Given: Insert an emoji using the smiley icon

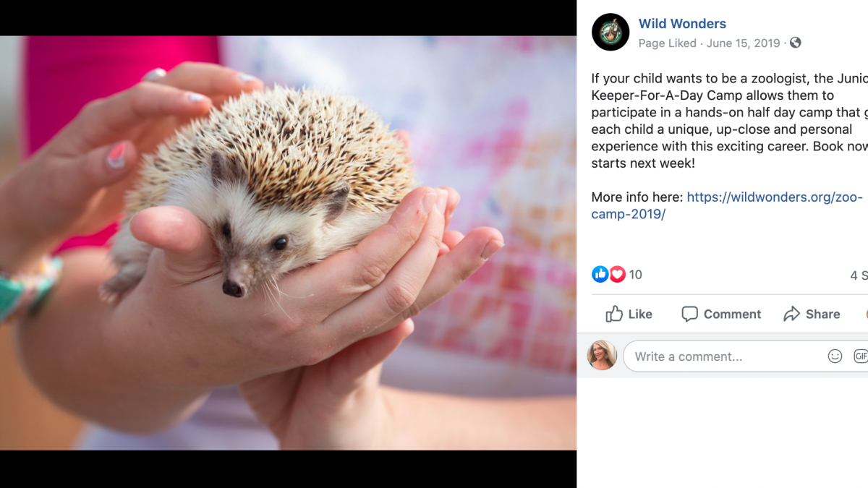Looking at the screenshot, I should 835,356.
